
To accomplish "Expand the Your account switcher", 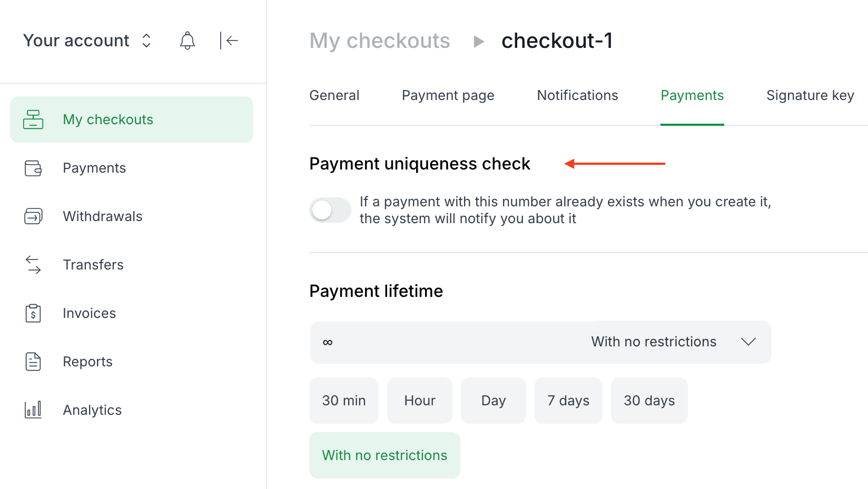I will click(x=146, y=41).
